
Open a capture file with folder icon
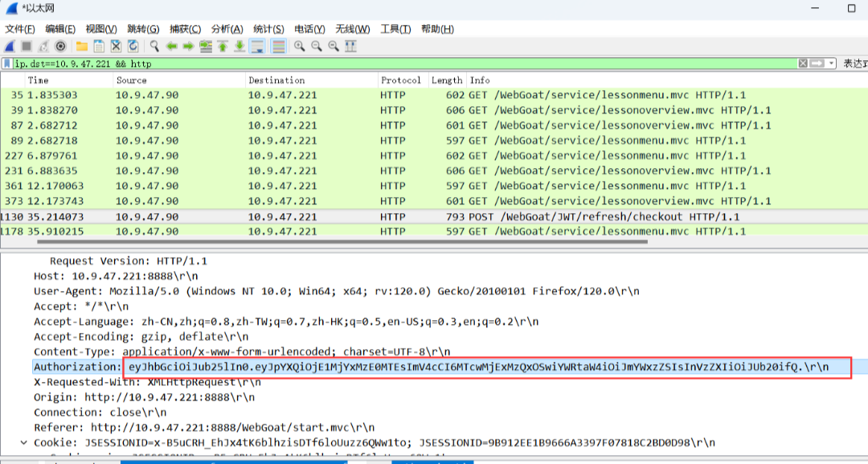(x=82, y=47)
